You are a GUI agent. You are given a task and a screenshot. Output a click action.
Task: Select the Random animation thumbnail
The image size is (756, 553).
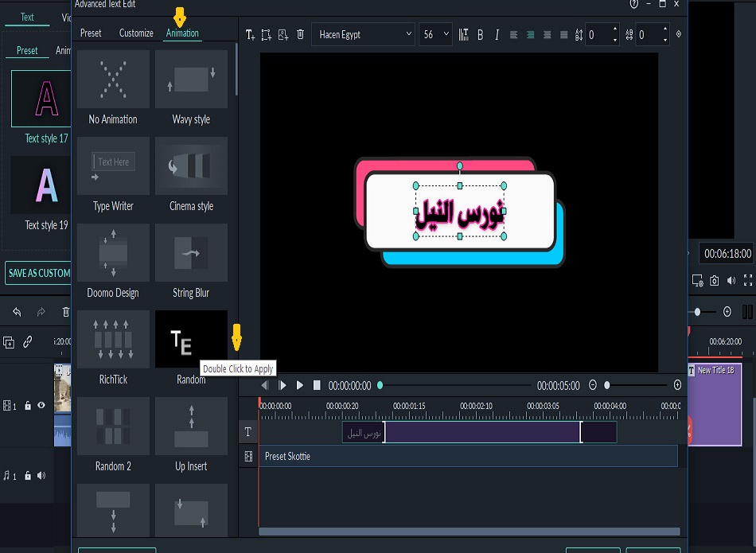tap(191, 340)
